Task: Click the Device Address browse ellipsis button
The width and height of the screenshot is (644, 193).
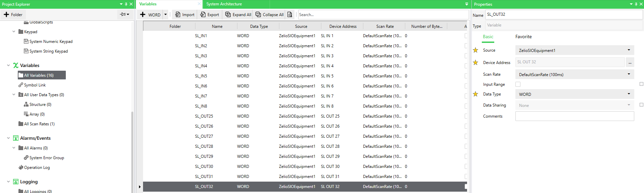Action: tap(630, 62)
